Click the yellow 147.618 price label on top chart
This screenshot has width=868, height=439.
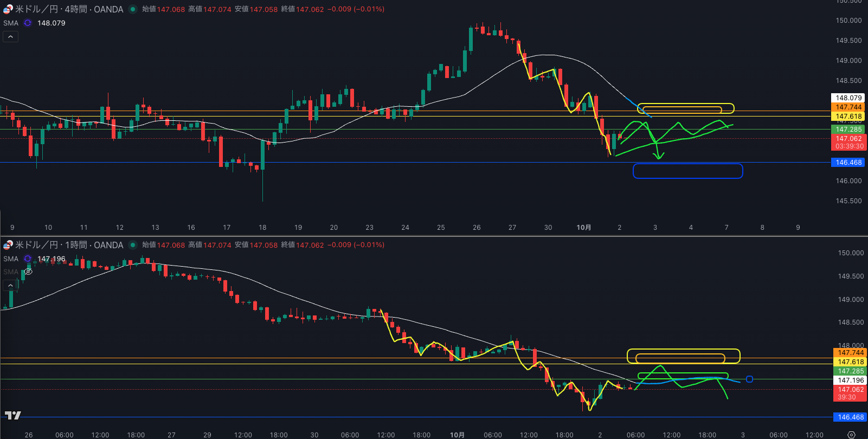[x=848, y=117]
